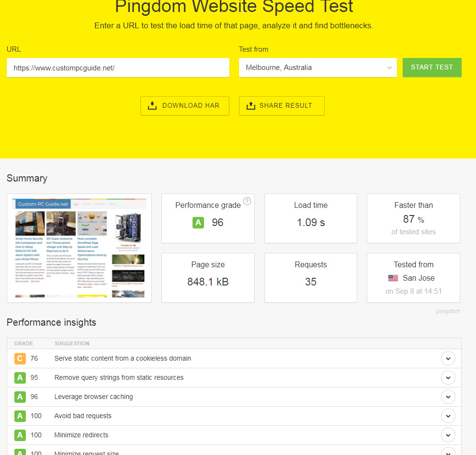Expand the Avoid bad requests suggestion
Screen dimensions: 476x455
[x=448, y=416]
